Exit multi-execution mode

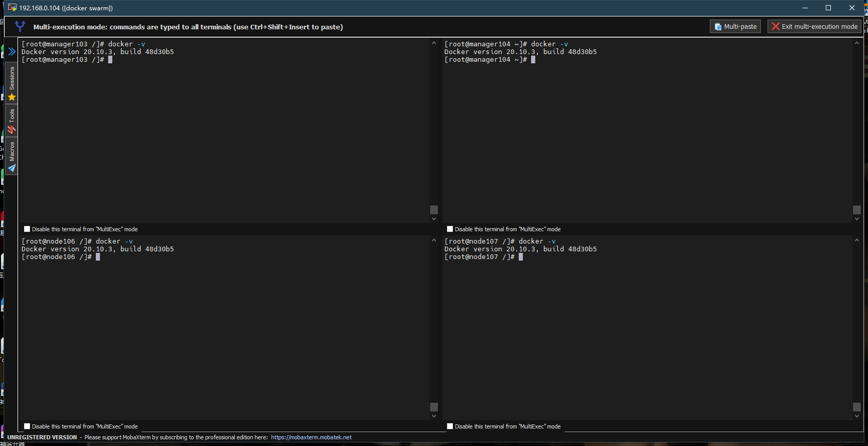coord(814,26)
